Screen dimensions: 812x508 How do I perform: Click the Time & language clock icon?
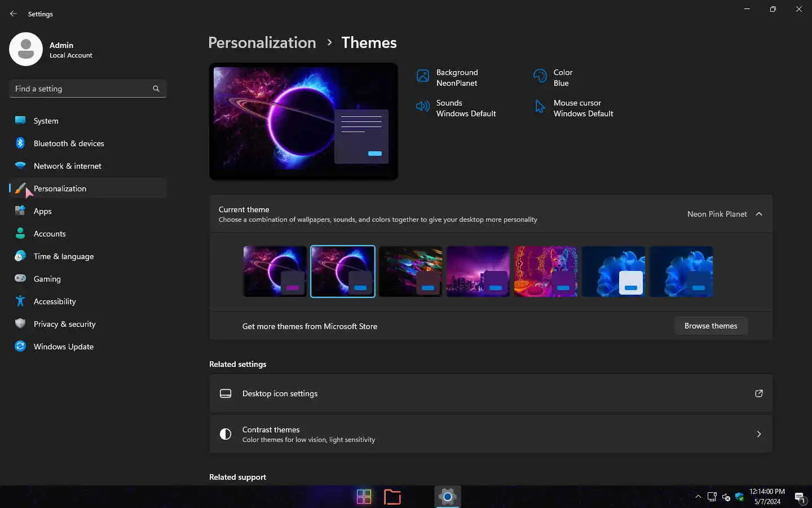coord(20,256)
